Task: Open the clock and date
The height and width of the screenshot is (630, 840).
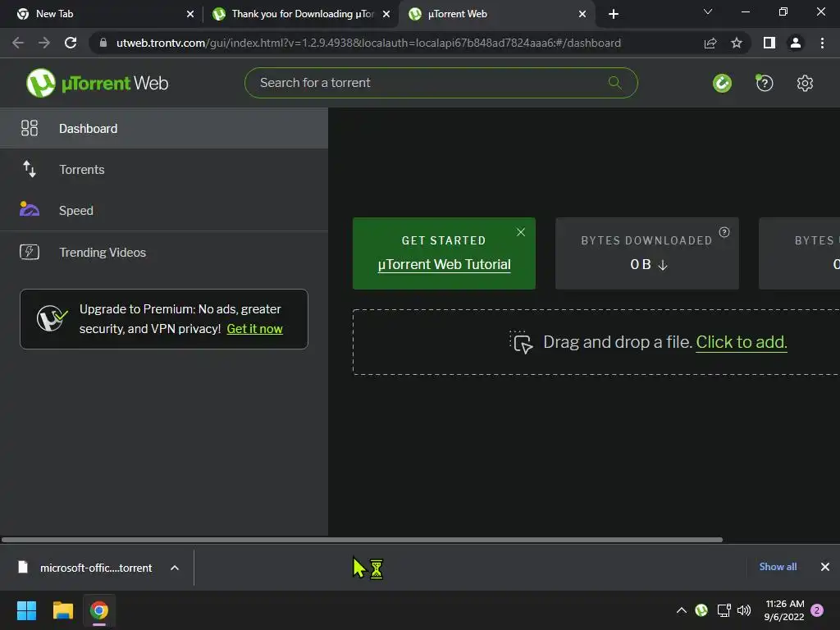Action: click(x=784, y=610)
